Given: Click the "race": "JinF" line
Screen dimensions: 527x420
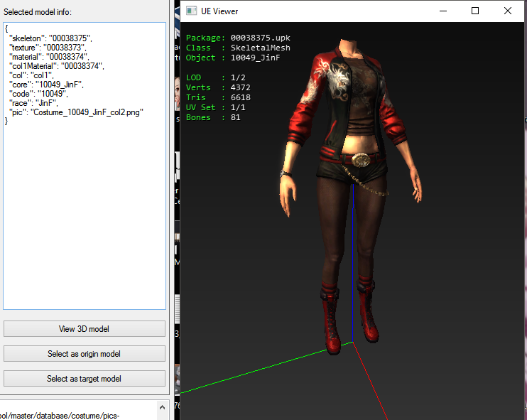Looking at the screenshot, I should pos(33,103).
